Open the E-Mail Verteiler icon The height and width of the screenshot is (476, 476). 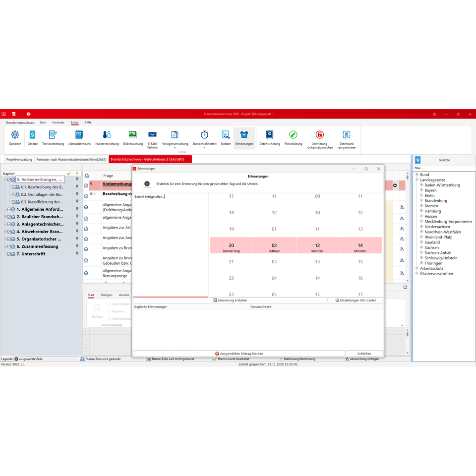(152, 139)
